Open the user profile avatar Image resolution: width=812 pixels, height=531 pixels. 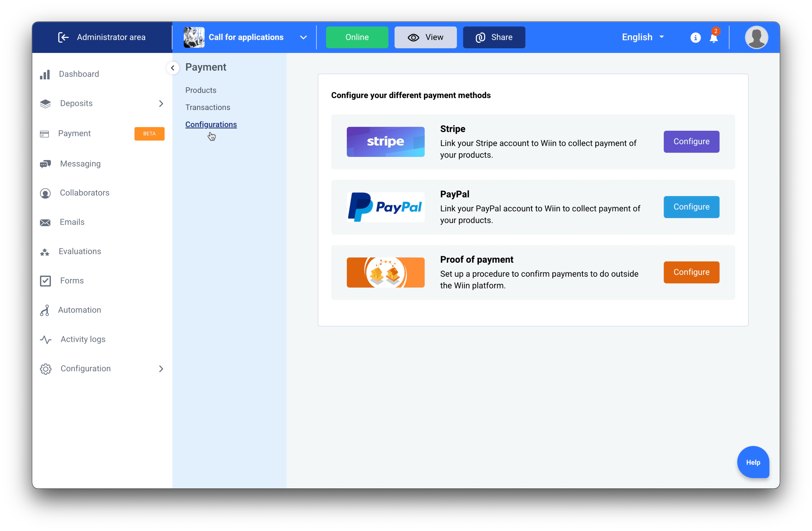pyautogui.click(x=756, y=37)
